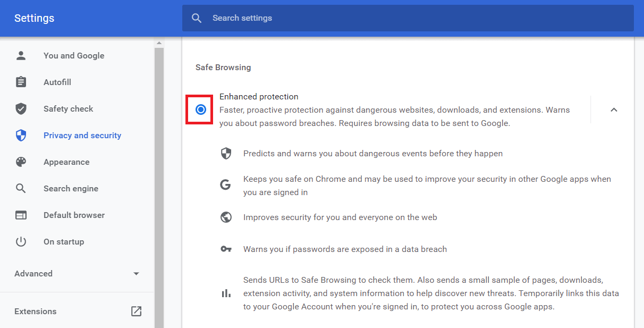The width and height of the screenshot is (644, 328).
Task: Click the Default browser window icon
Action: pos(21,215)
